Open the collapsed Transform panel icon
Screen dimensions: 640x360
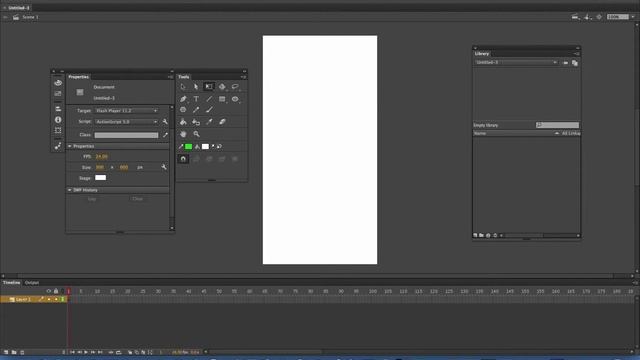point(58,131)
